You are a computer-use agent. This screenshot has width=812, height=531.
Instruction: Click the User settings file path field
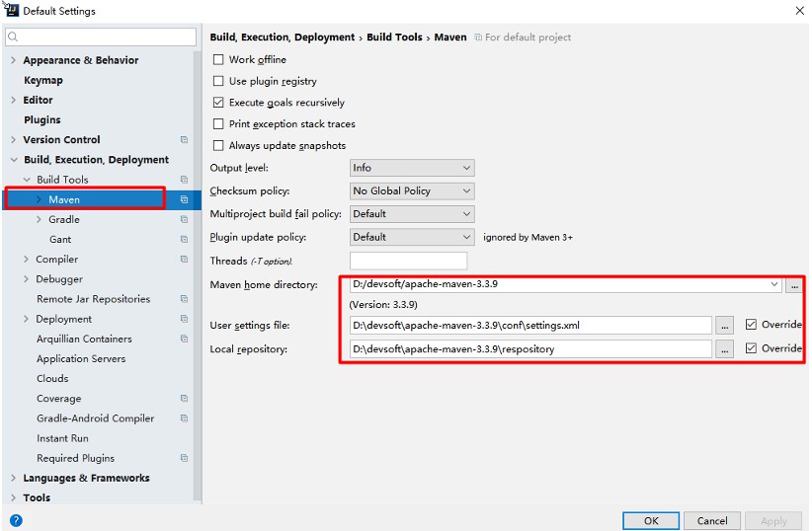530,325
